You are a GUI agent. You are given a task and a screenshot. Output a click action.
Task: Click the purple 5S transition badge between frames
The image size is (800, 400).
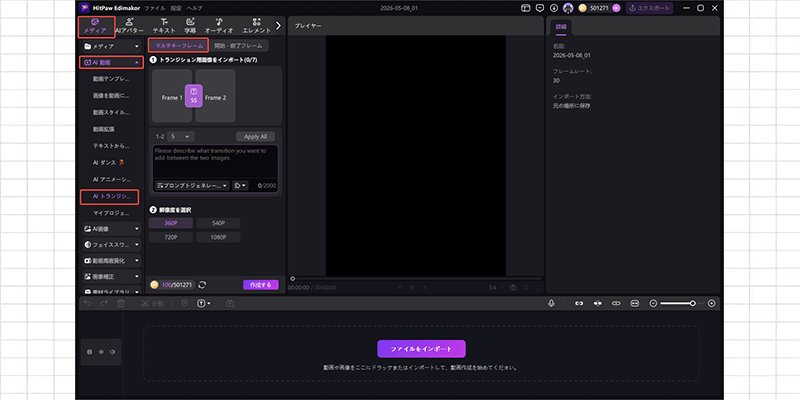(194, 96)
